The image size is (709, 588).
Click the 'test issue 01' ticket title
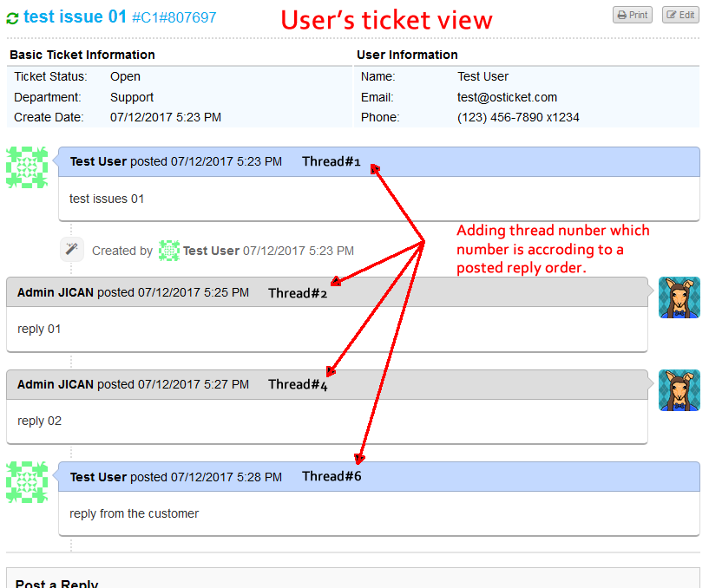coord(78,16)
